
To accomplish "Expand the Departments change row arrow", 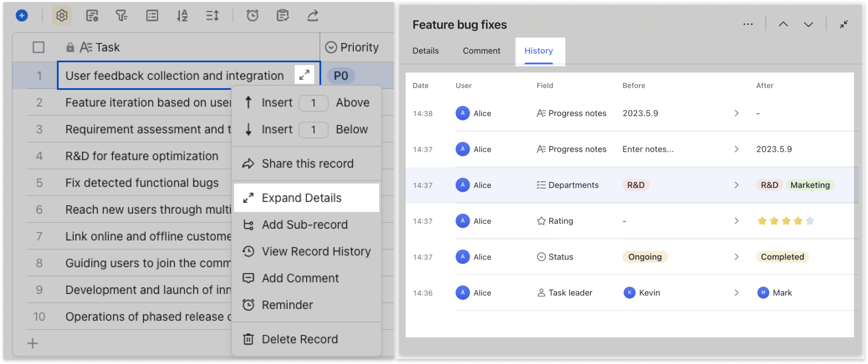I will click(x=736, y=185).
